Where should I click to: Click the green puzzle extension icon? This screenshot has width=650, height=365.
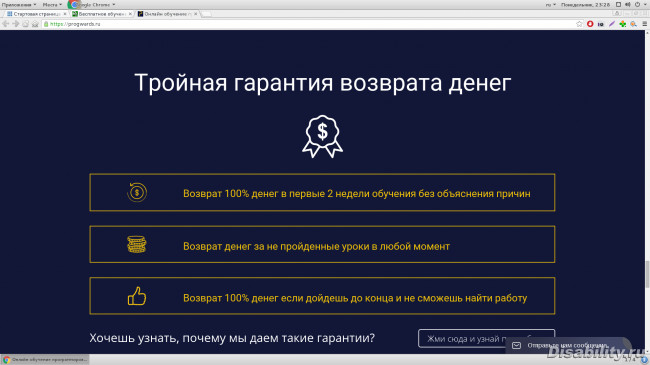point(623,24)
